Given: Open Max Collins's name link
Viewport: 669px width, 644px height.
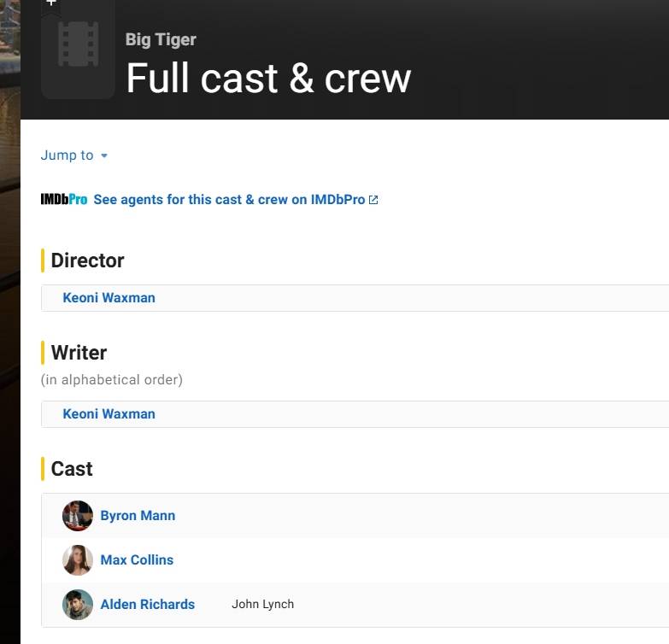Looking at the screenshot, I should point(137,560).
